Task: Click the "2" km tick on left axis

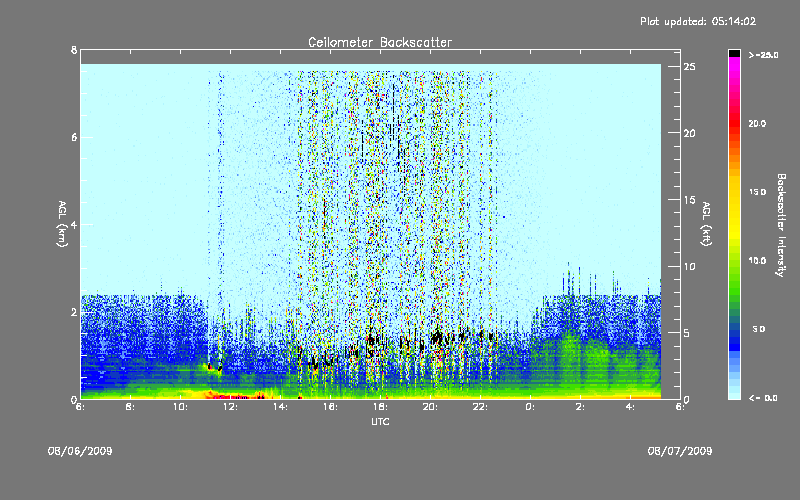Action: tap(74, 312)
